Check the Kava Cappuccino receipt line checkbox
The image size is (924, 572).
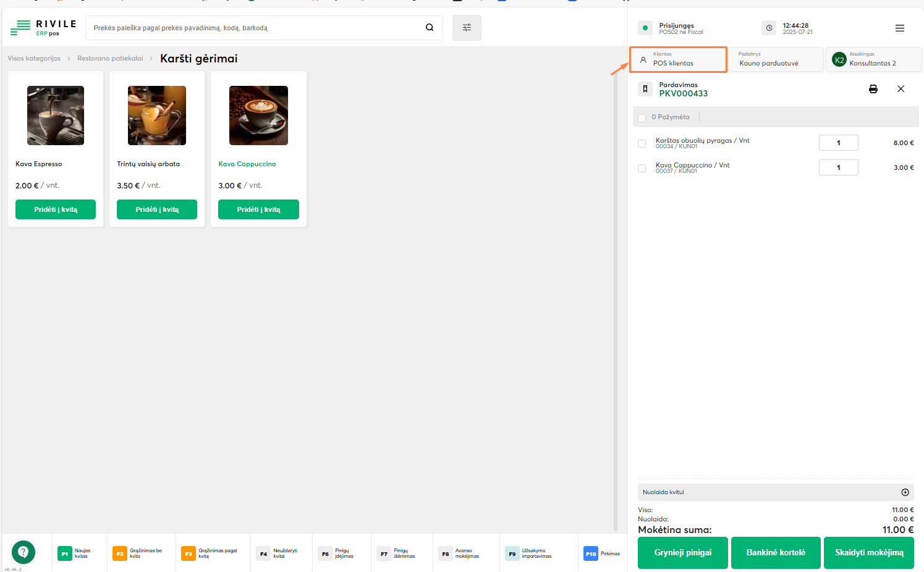coord(642,168)
